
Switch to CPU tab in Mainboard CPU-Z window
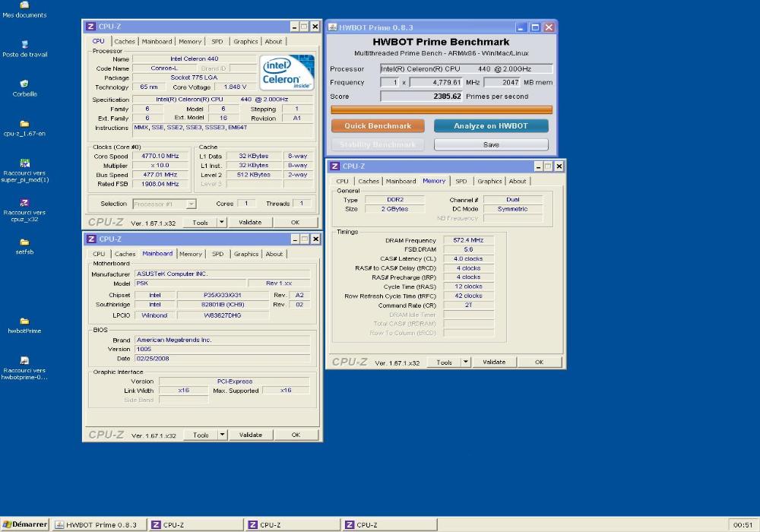99,254
